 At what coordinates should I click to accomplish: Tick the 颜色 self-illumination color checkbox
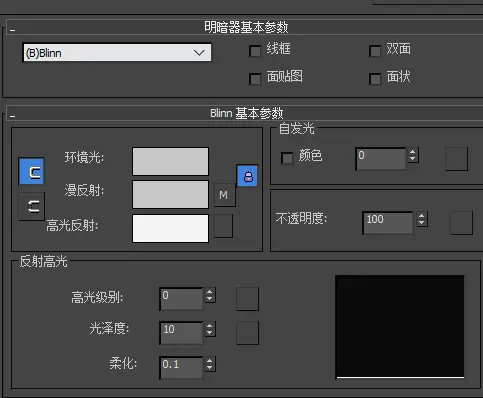287,158
